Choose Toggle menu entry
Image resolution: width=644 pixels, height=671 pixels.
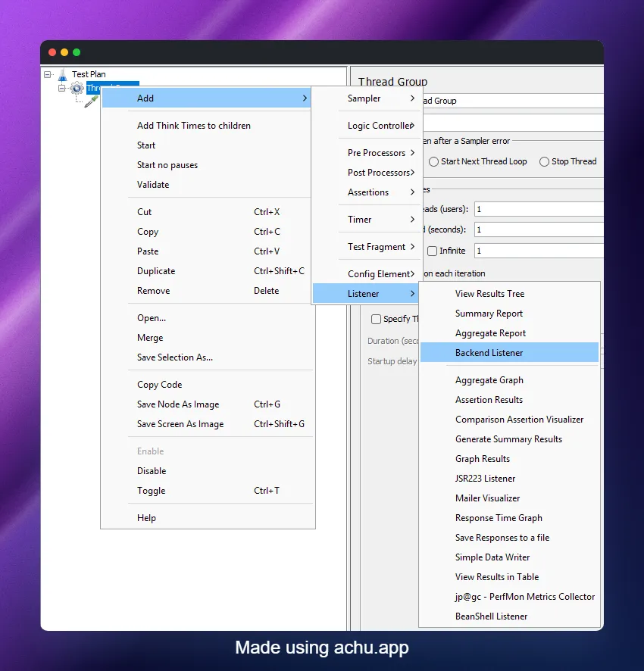point(208,491)
